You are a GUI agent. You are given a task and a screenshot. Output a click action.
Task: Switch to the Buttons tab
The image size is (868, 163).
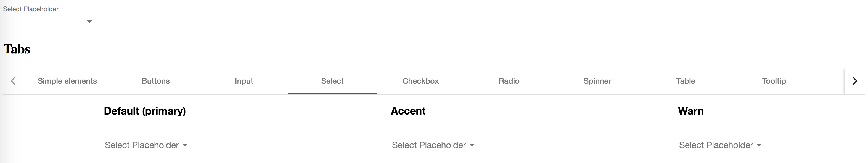click(155, 81)
